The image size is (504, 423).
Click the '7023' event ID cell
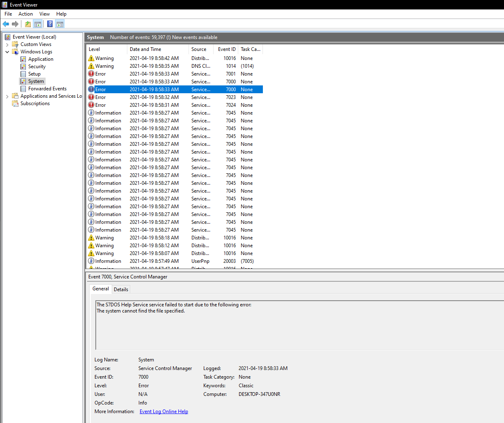(x=231, y=97)
